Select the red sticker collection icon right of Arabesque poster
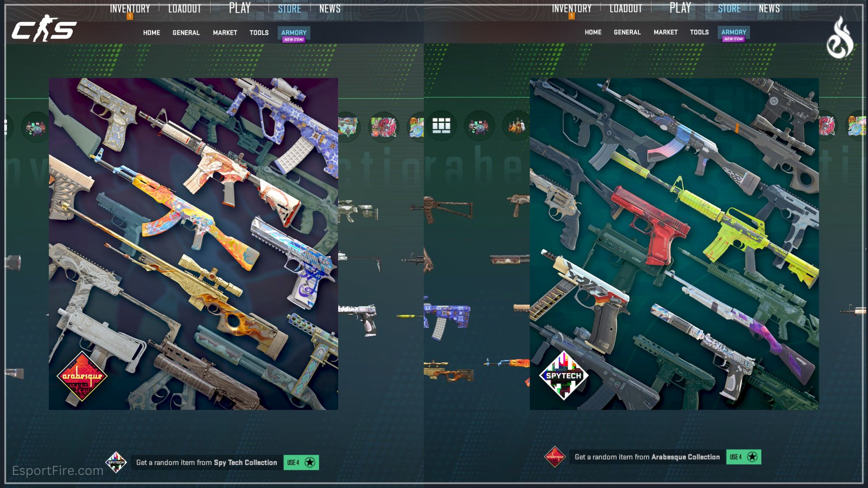 click(383, 127)
